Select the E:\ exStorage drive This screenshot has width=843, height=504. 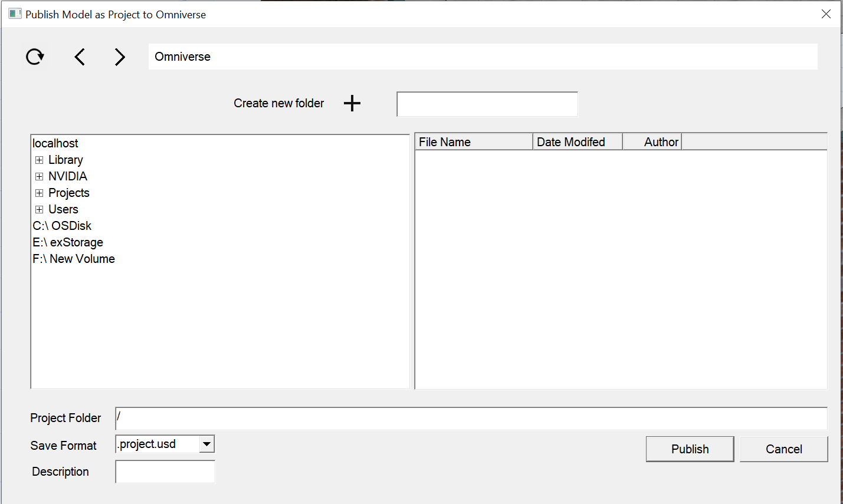point(68,242)
